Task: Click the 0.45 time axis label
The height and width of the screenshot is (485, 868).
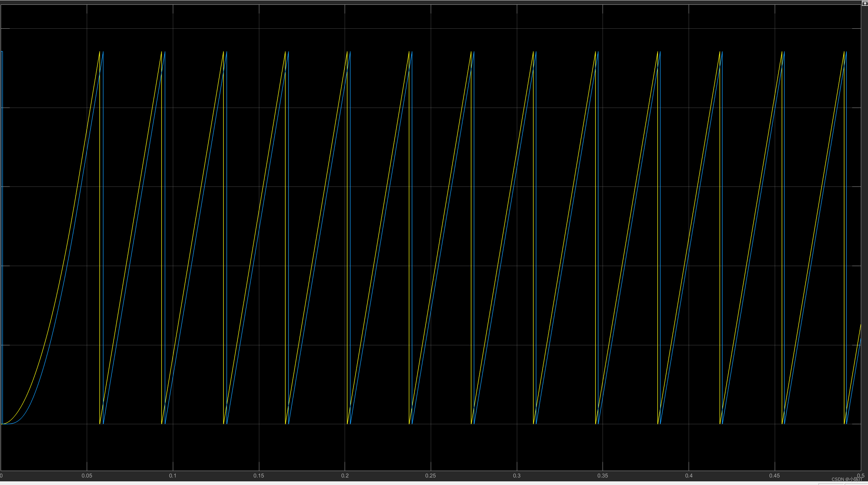Action: 774,475
